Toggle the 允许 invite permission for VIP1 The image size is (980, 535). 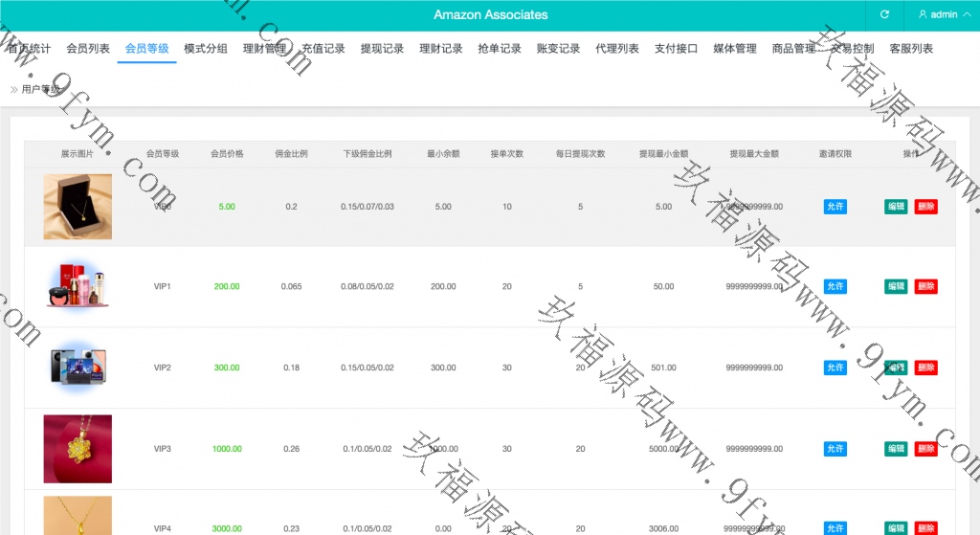[x=835, y=286]
